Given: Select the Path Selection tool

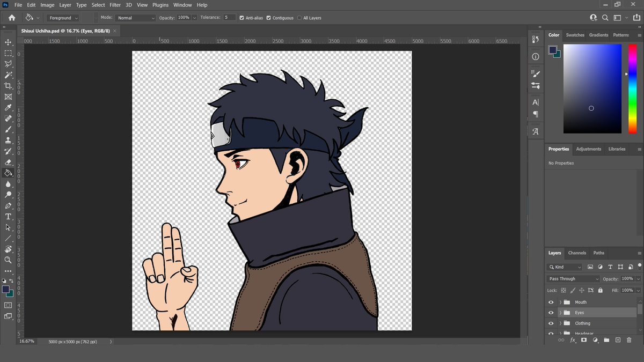Looking at the screenshot, I should pyautogui.click(x=8, y=227).
